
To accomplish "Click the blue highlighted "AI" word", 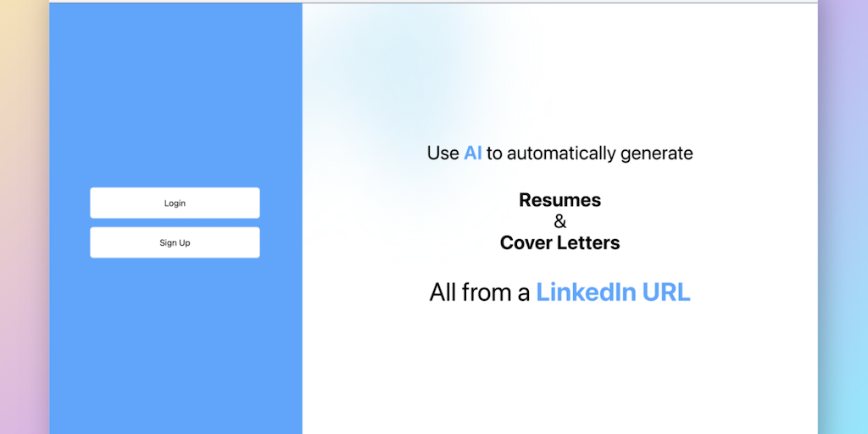I will 472,153.
